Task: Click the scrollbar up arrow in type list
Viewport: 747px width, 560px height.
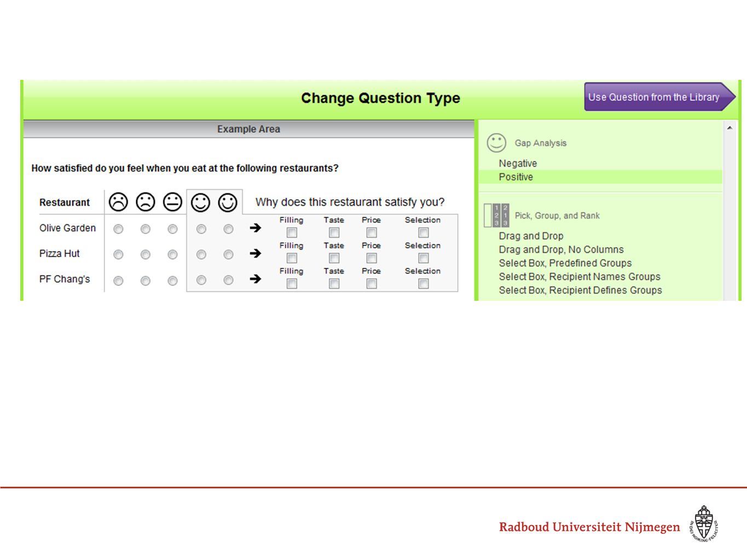Action: [729, 127]
